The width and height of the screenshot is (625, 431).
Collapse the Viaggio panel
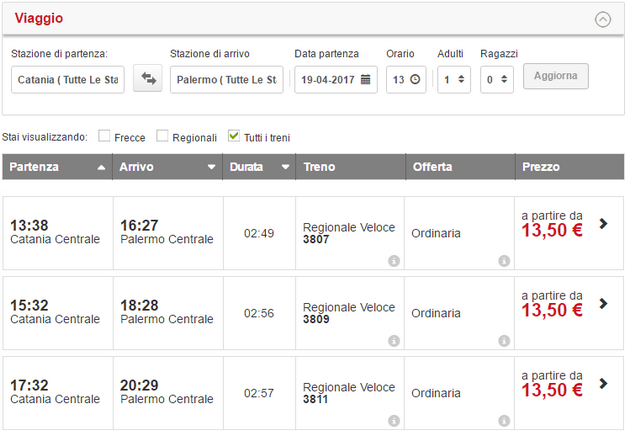(602, 18)
